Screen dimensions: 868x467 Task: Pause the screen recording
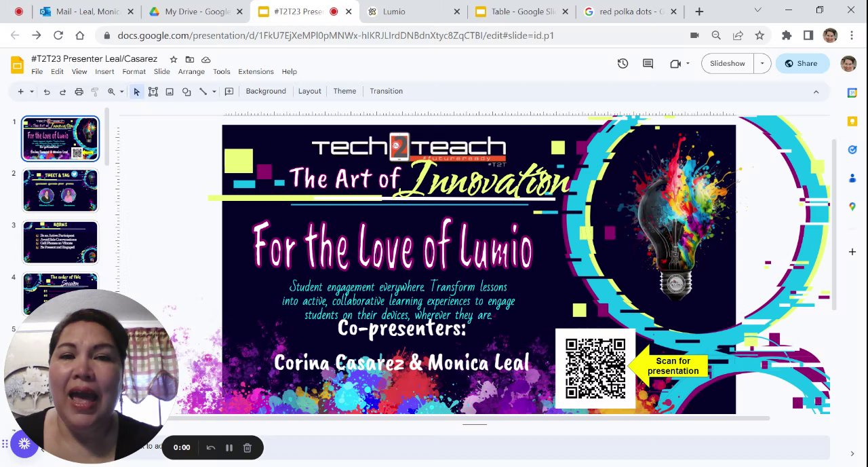coord(229,447)
